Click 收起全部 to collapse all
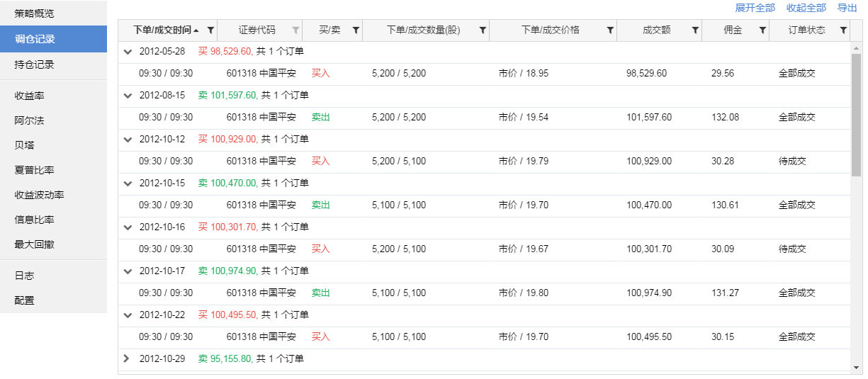This screenshot has height=379, width=868. click(x=806, y=8)
